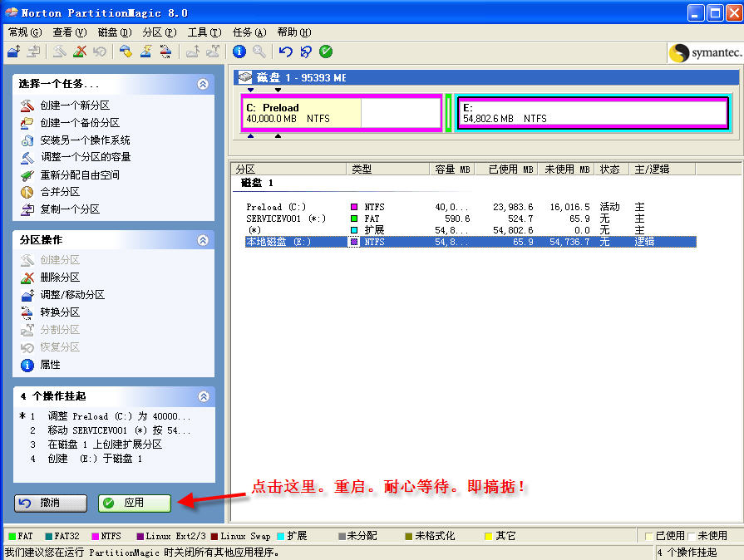Viewport: 744px width, 560px height.
Task: Click the 调整/移动分区 operation icon
Action: click(27, 295)
